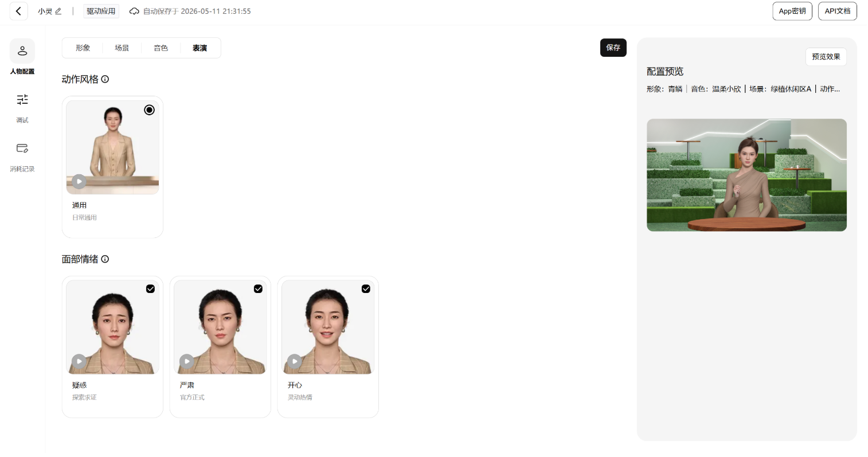Uncheck the 开心 emotion checkbox

(366, 289)
